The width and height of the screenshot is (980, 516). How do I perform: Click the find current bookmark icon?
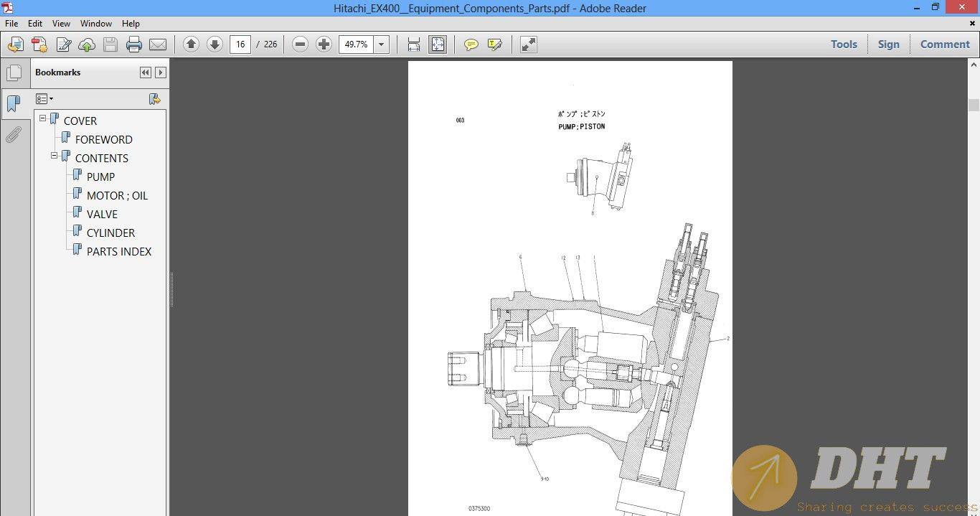click(154, 99)
